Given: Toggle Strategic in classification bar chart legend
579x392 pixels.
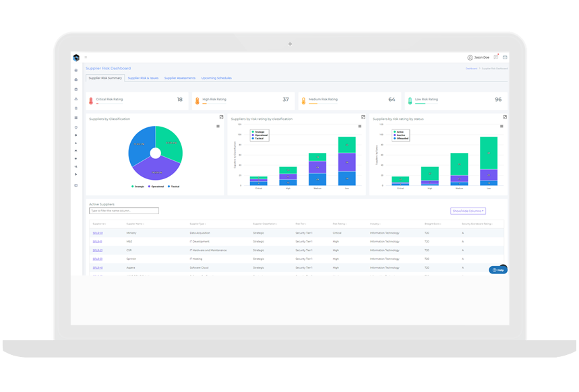Looking at the screenshot, I should click(x=258, y=132).
